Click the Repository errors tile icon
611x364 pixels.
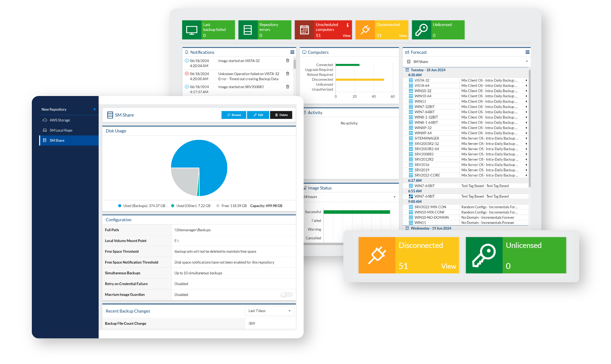[x=248, y=30]
